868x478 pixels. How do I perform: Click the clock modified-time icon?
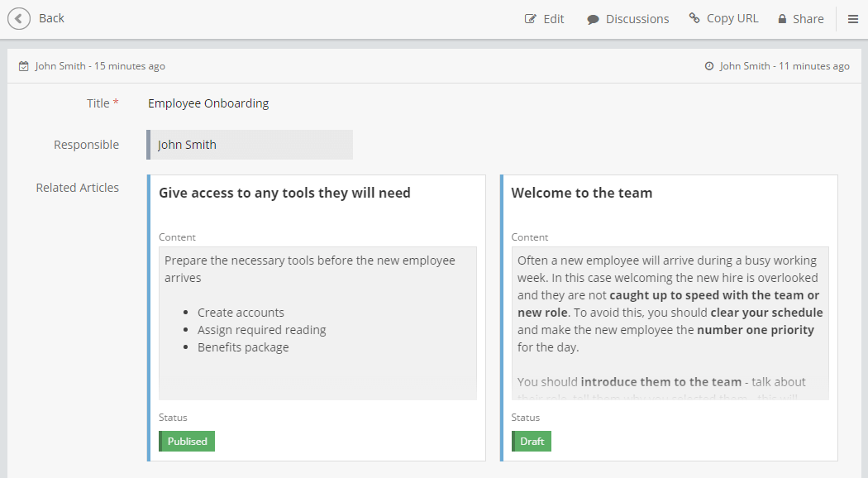click(709, 65)
